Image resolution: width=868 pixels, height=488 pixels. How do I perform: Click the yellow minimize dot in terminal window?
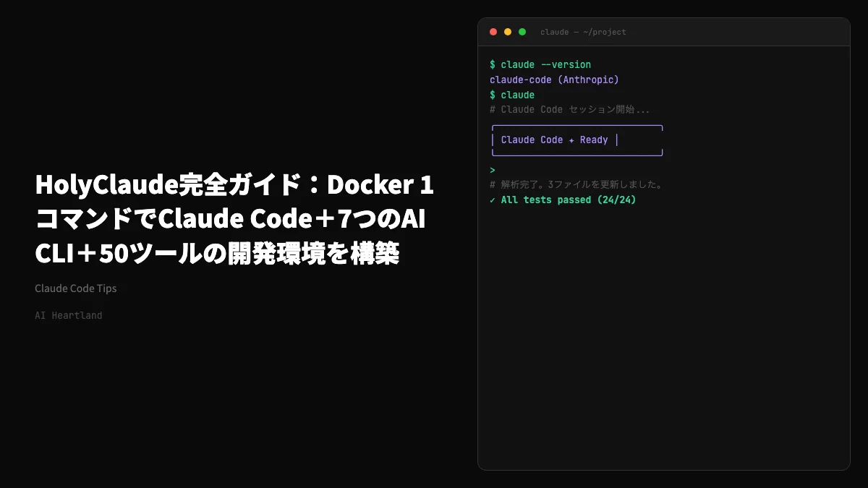(x=508, y=32)
